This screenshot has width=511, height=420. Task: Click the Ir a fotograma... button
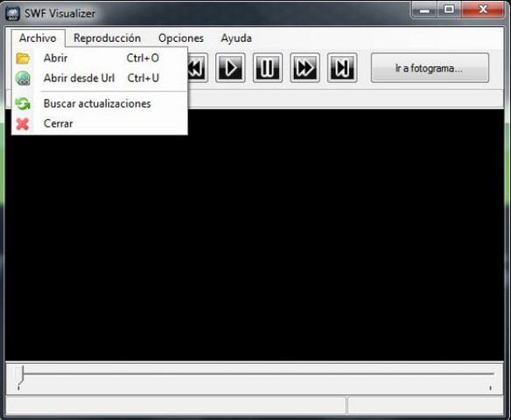tap(430, 68)
